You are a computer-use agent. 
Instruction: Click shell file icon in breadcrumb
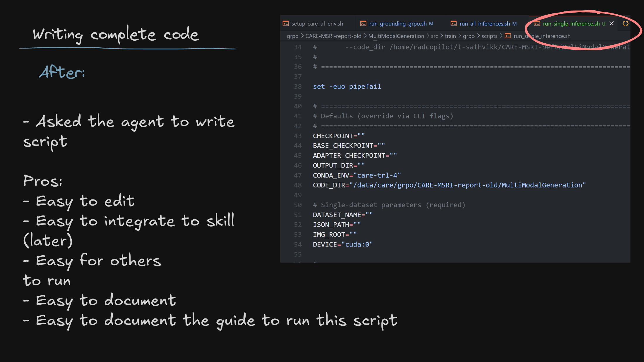tap(508, 36)
